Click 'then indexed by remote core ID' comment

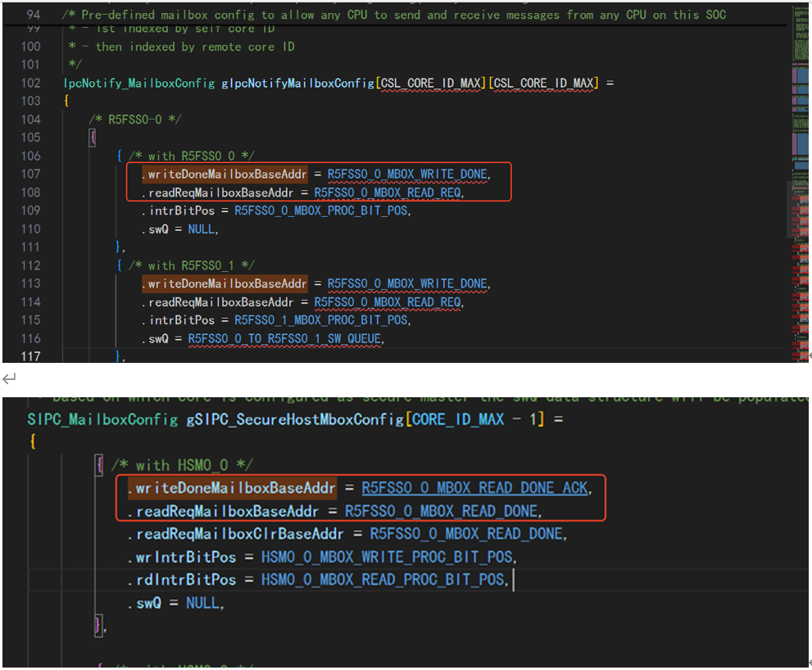195,48
